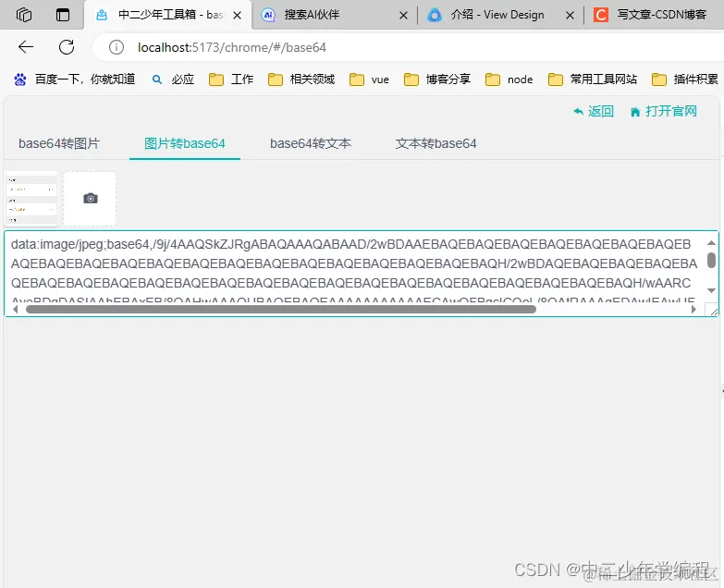Open the 博客分享 bookmark folder

pos(436,80)
